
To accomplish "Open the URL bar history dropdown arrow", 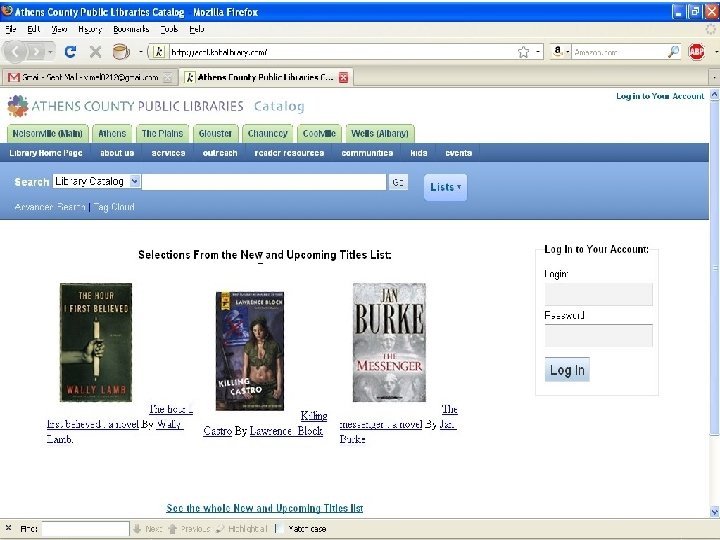I will (538, 52).
